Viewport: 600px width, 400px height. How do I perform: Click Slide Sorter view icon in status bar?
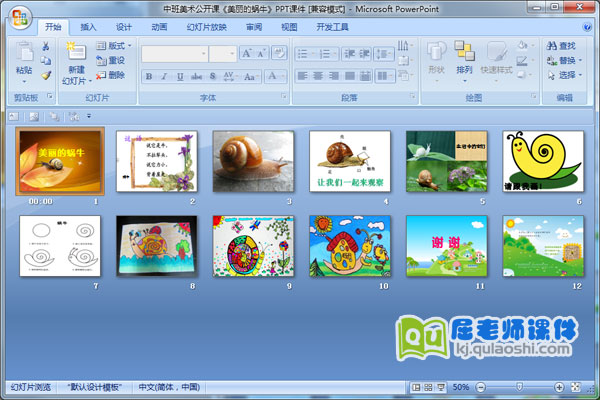[428, 387]
